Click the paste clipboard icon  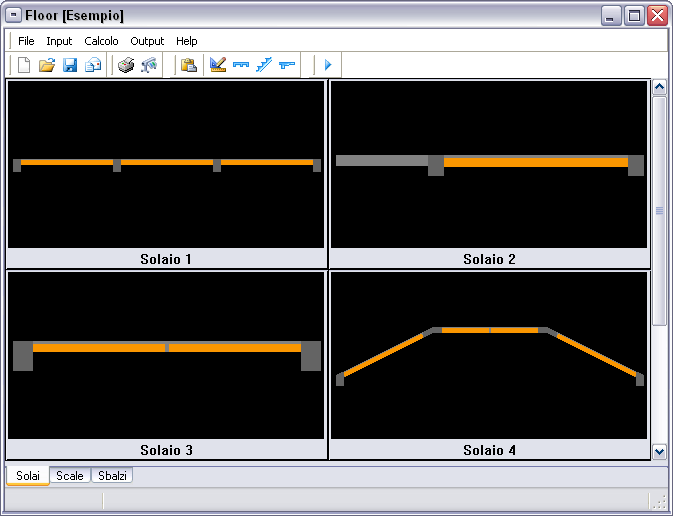188,66
